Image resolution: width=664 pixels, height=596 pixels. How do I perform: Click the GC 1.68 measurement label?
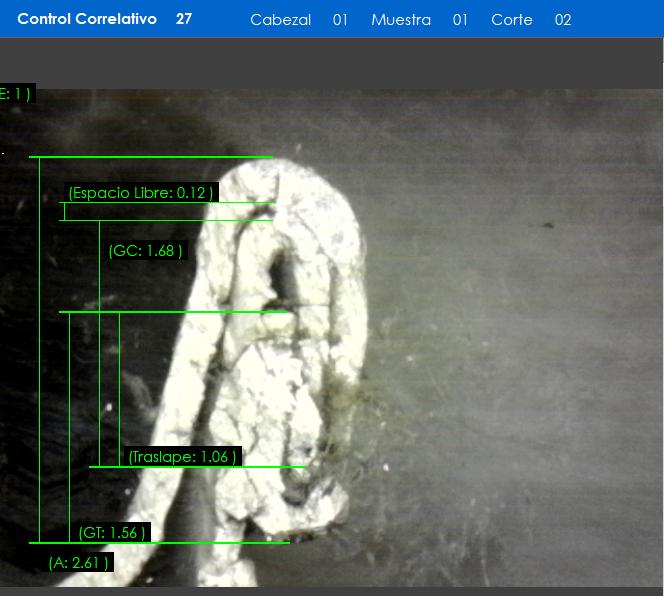point(146,251)
